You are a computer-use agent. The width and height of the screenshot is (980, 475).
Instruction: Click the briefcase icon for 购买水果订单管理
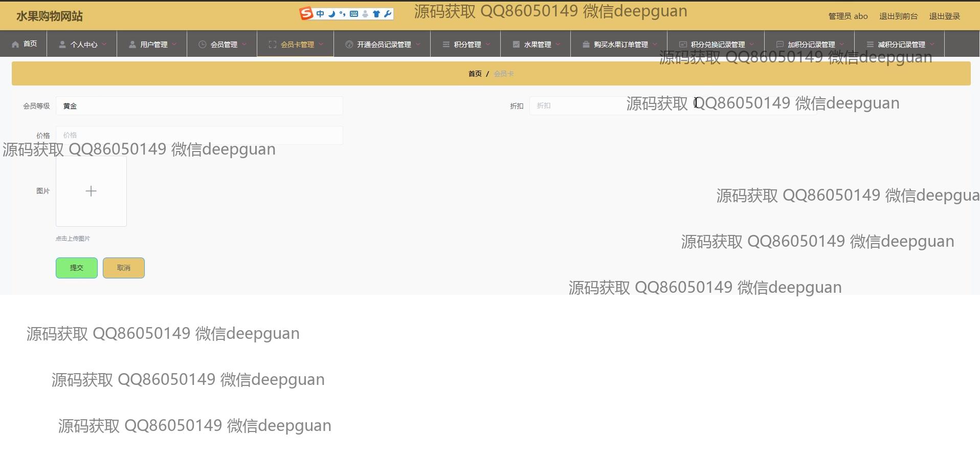coord(586,45)
